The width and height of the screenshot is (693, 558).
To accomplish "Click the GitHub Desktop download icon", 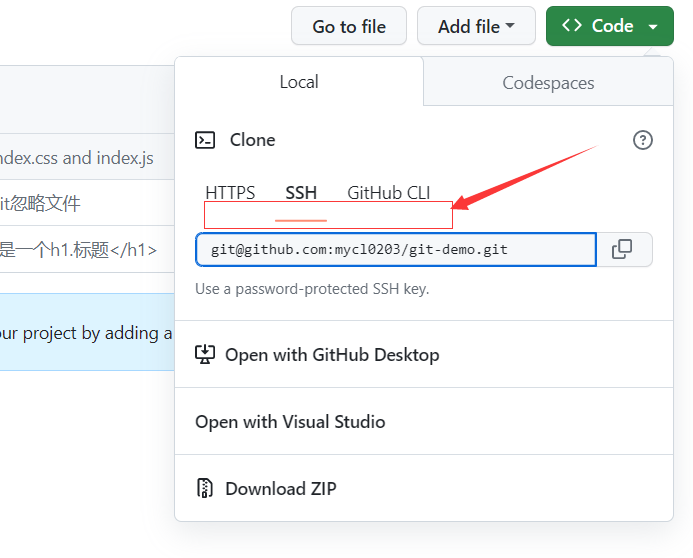I will pyautogui.click(x=205, y=354).
